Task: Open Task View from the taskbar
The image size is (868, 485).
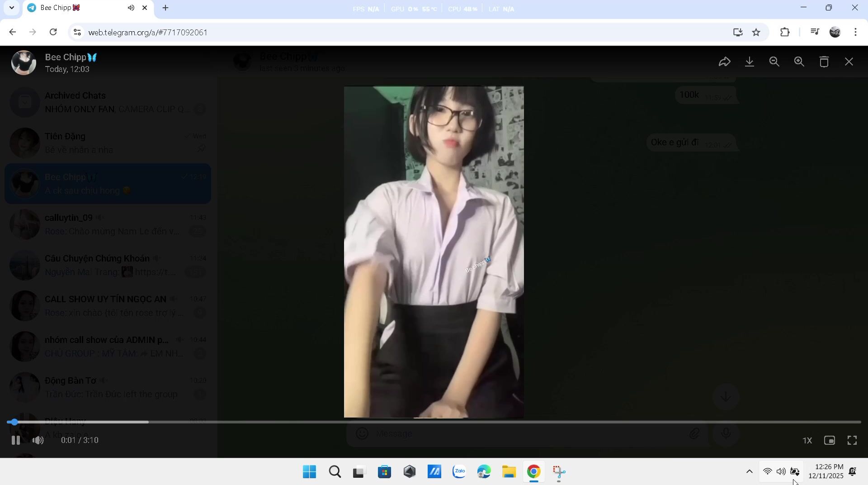Action: (x=359, y=472)
